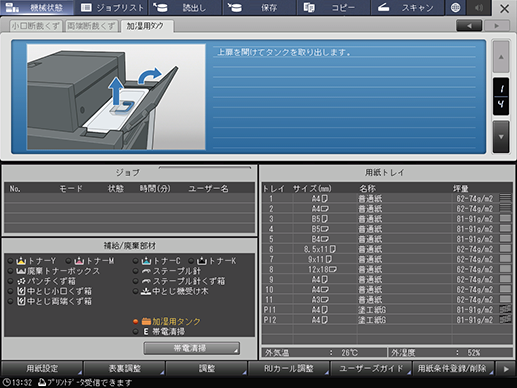Select tray 11 A3 row
This screenshot has height=388, width=517.
387,299
